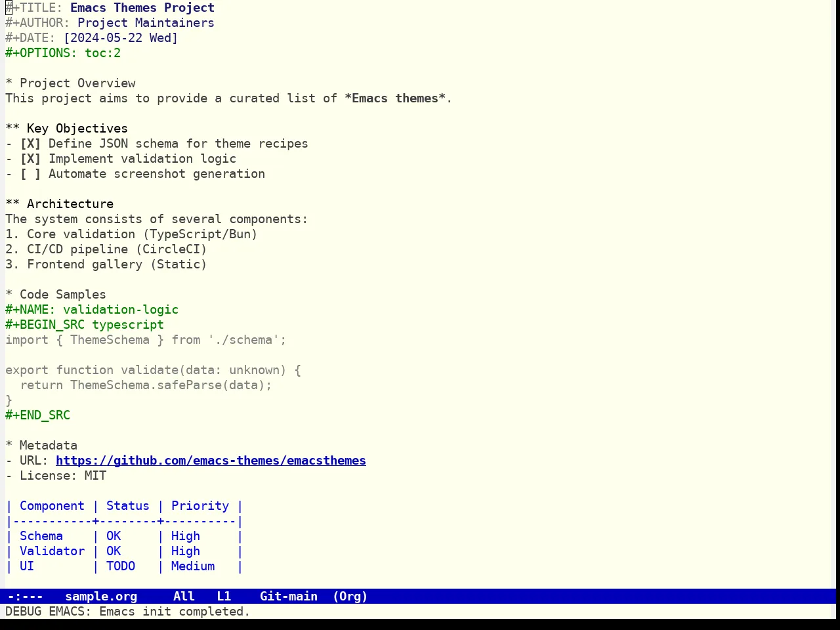Click the 'return ThemeSchema.safeParse(data);' line
The height and width of the screenshot is (630, 840).
(146, 385)
